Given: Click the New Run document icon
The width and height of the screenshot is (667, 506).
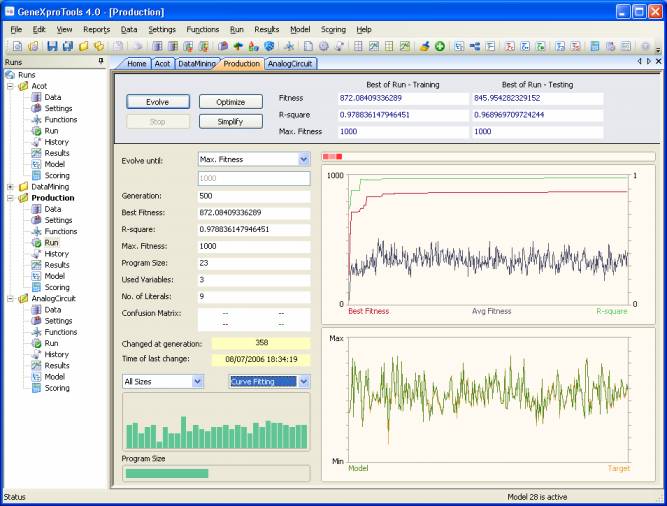Looking at the screenshot, I should 17,46.
